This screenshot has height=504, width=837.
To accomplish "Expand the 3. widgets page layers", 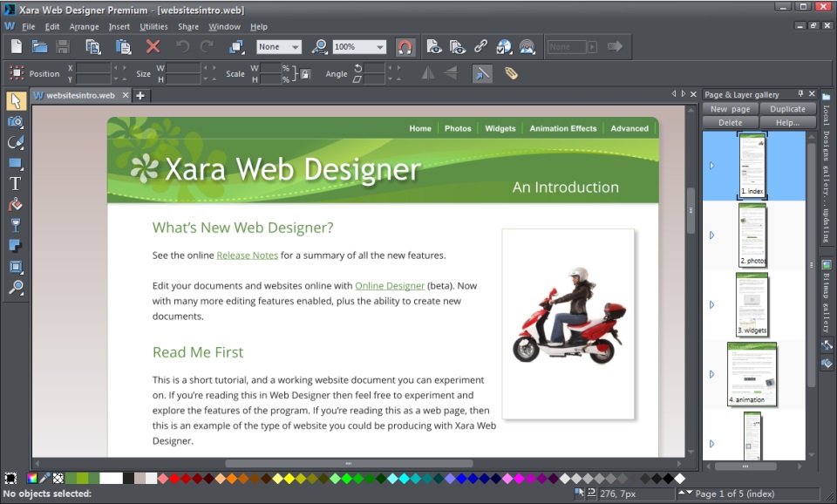I will tap(711, 305).
